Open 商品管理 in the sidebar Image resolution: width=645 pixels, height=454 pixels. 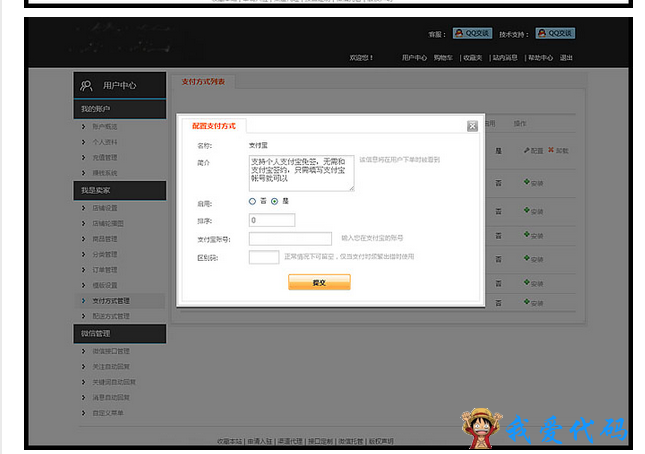(104, 239)
